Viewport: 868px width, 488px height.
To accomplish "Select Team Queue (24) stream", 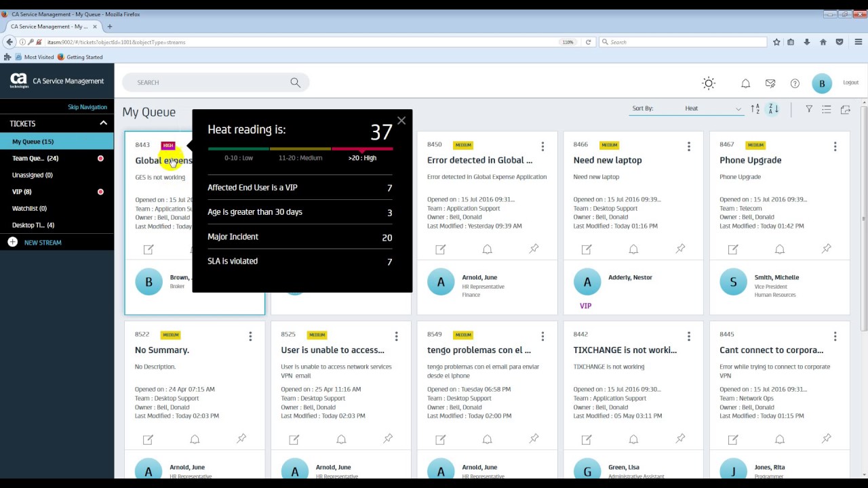I will point(57,158).
